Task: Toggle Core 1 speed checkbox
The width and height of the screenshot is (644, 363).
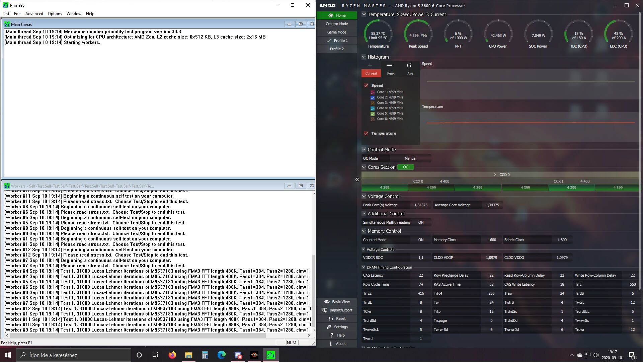Action: pyautogui.click(x=373, y=92)
